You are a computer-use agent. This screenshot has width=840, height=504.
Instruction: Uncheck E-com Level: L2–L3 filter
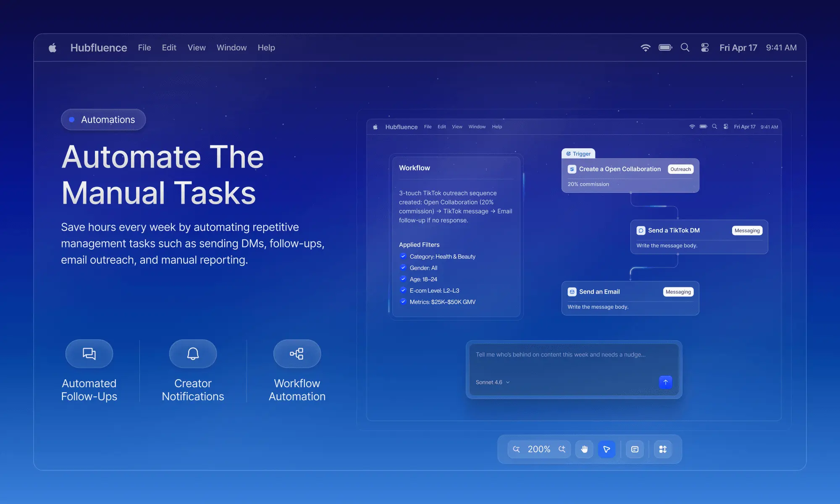click(403, 290)
